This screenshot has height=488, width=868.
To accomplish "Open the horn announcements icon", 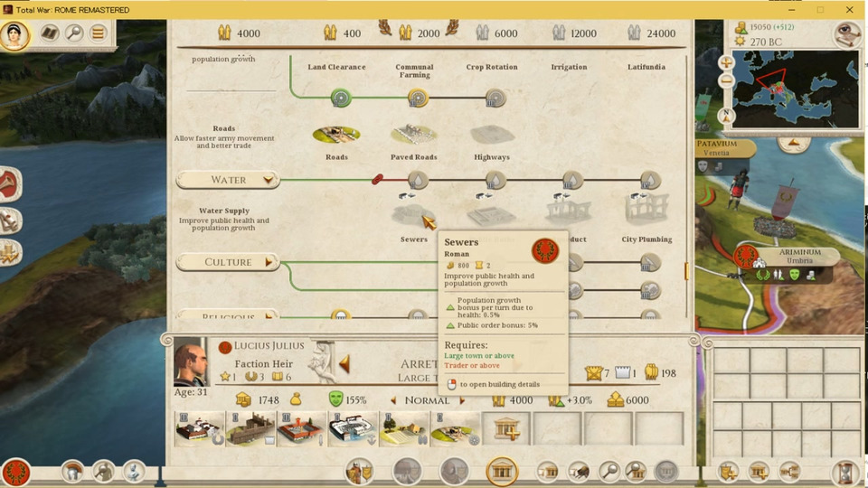I will [9, 184].
